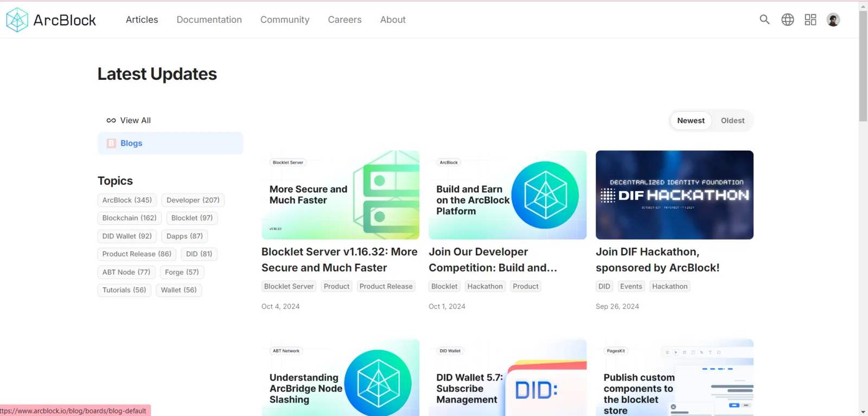Open the Community menu
Image resolution: width=868 pixels, height=416 pixels.
285,20
